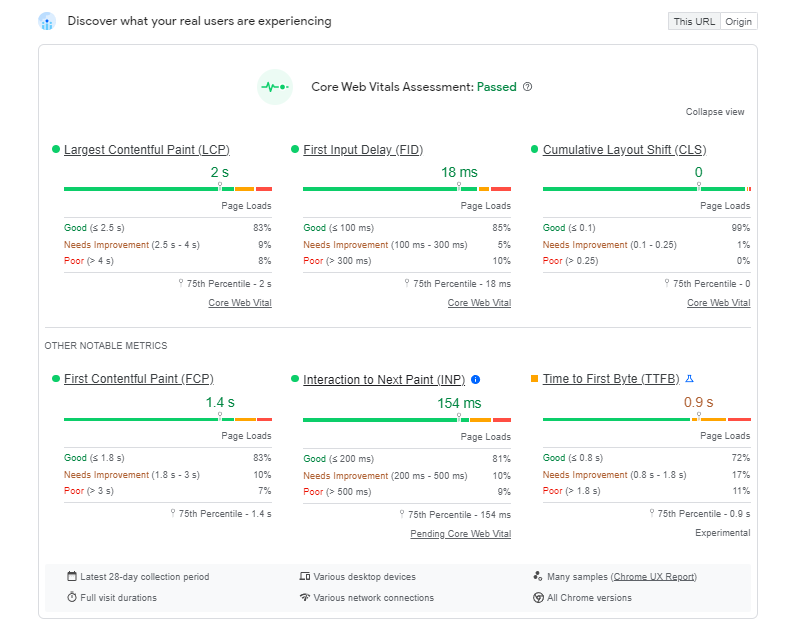Click the real users icon at top left

(47, 21)
